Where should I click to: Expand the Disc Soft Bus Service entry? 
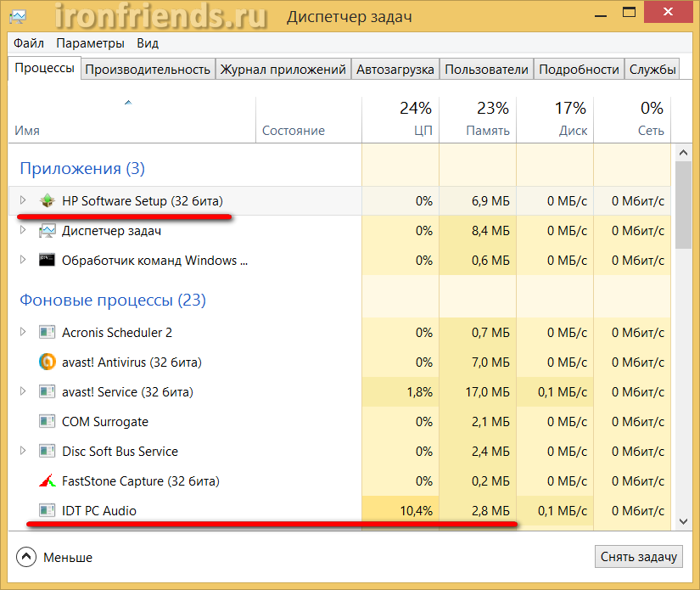[x=23, y=452]
